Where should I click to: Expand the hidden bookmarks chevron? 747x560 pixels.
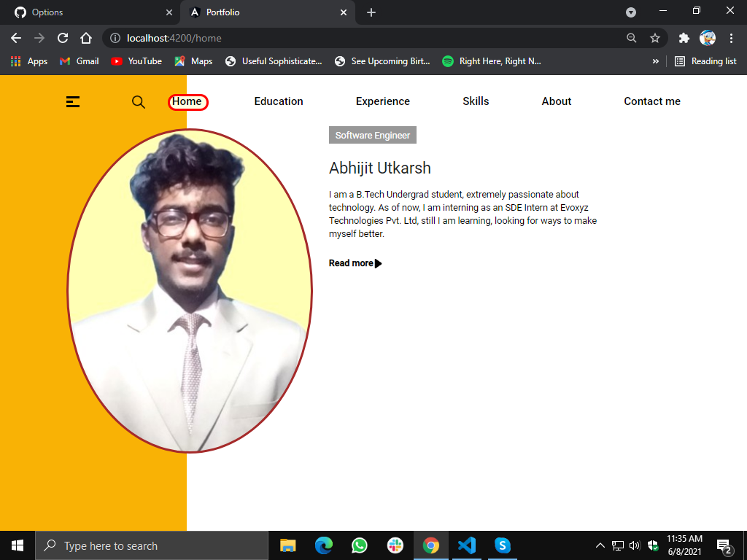(656, 61)
